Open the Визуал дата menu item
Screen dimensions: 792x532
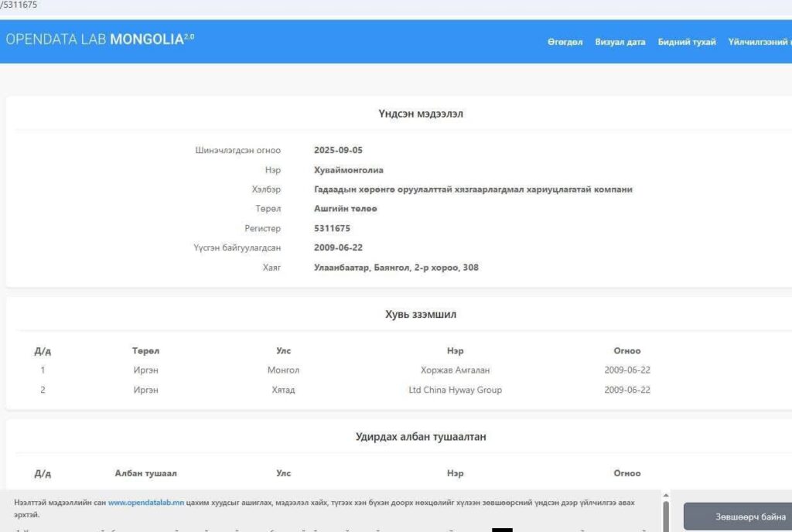coord(620,42)
